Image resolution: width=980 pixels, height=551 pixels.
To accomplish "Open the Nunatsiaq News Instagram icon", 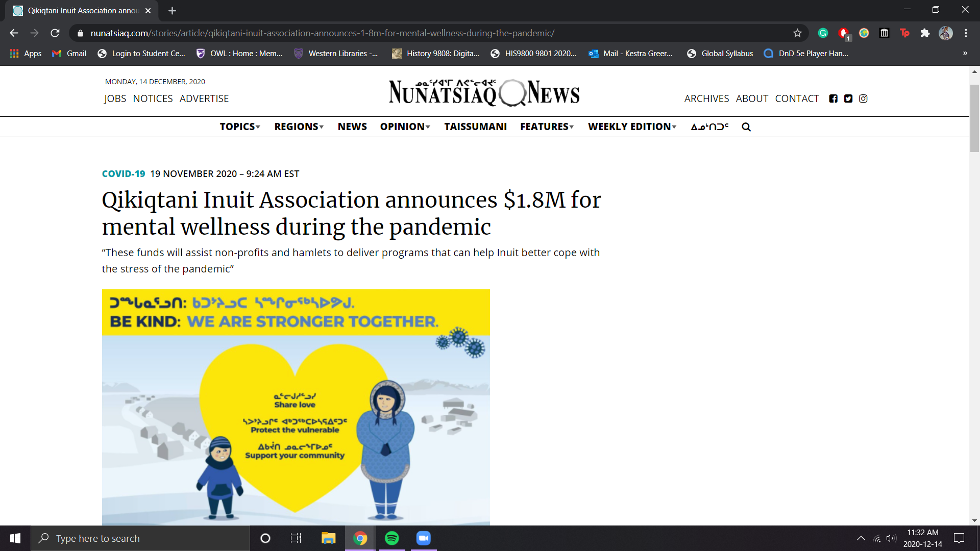I will pyautogui.click(x=863, y=98).
